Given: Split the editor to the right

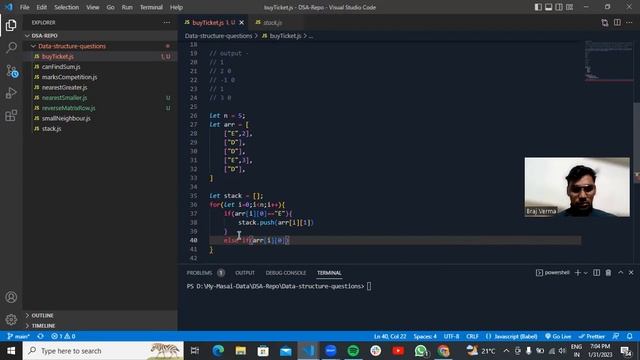Looking at the screenshot, I should tap(617, 22).
